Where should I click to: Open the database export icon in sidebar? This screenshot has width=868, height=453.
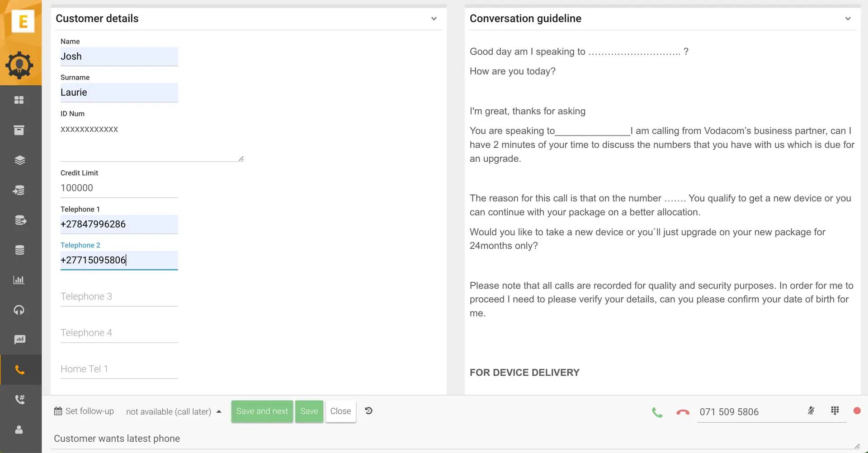pyautogui.click(x=20, y=220)
